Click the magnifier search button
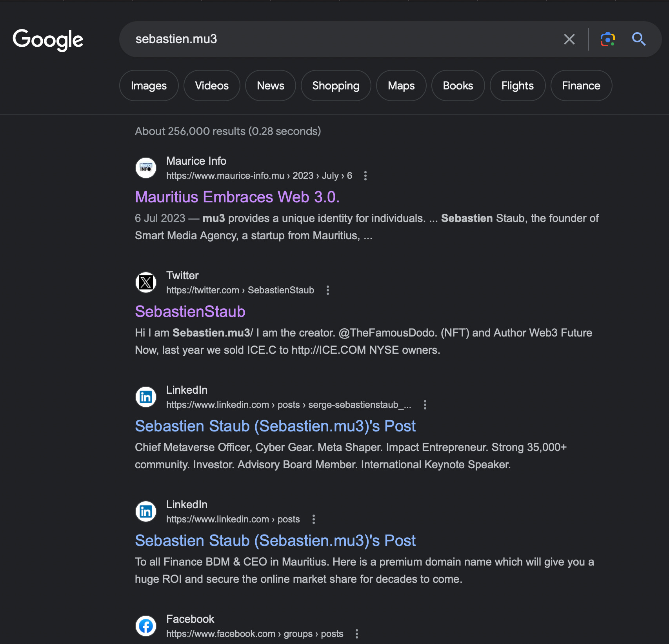Image resolution: width=669 pixels, height=644 pixels. pyautogui.click(x=638, y=39)
